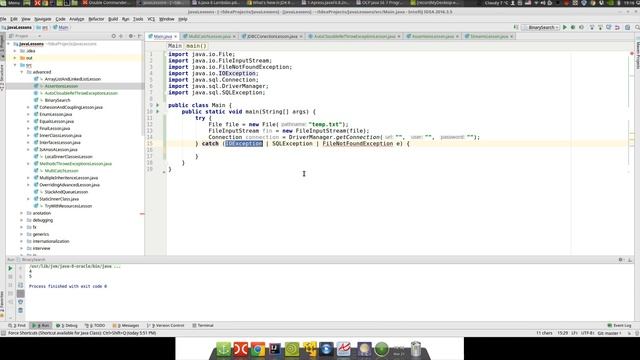Click the UTF-8 encoding status entry
The image size is (640, 360).
[587, 333]
